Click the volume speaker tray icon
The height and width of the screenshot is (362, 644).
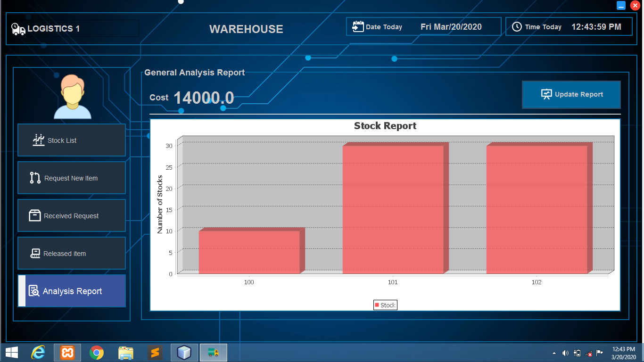click(565, 353)
